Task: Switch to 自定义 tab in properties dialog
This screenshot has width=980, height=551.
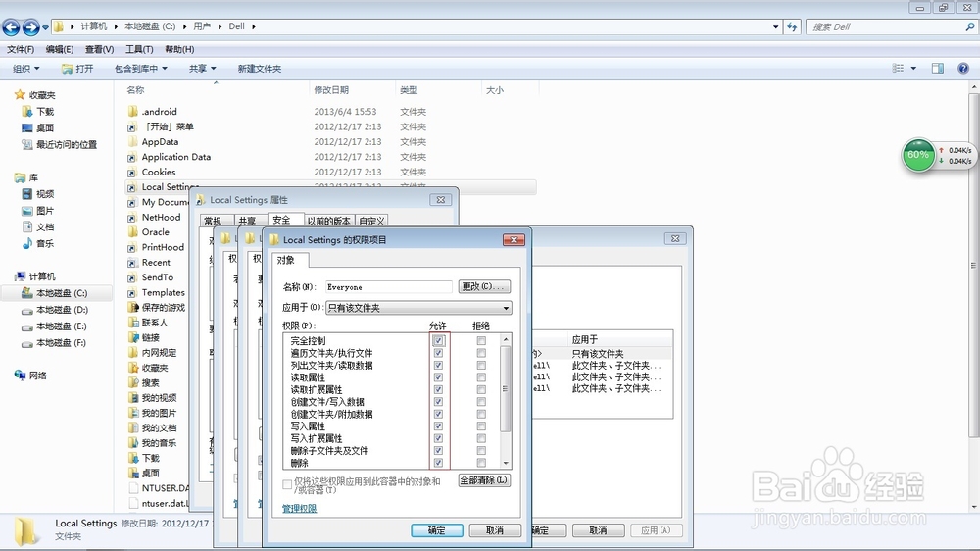Action: click(371, 221)
